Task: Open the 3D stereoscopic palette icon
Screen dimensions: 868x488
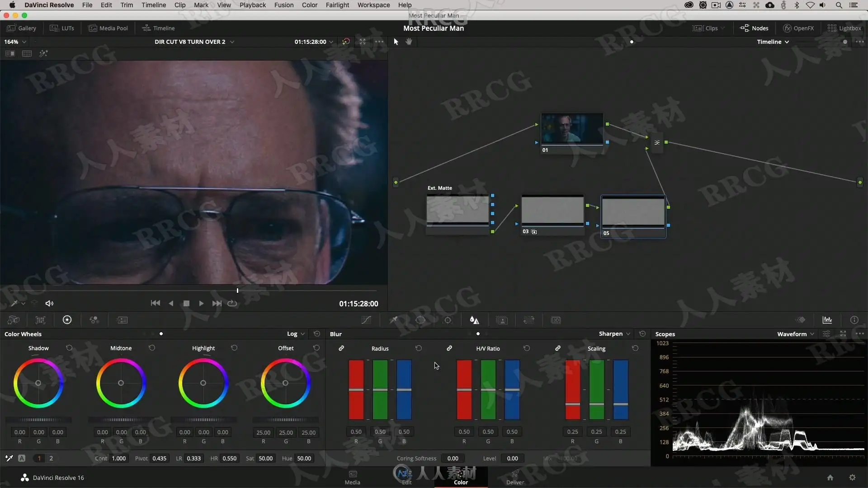Action: point(556,320)
